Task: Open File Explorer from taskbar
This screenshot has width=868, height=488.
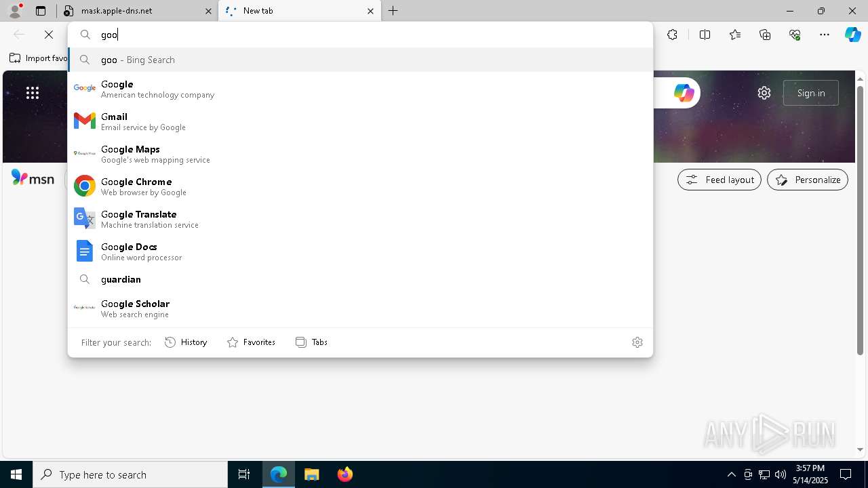Action: 312,474
